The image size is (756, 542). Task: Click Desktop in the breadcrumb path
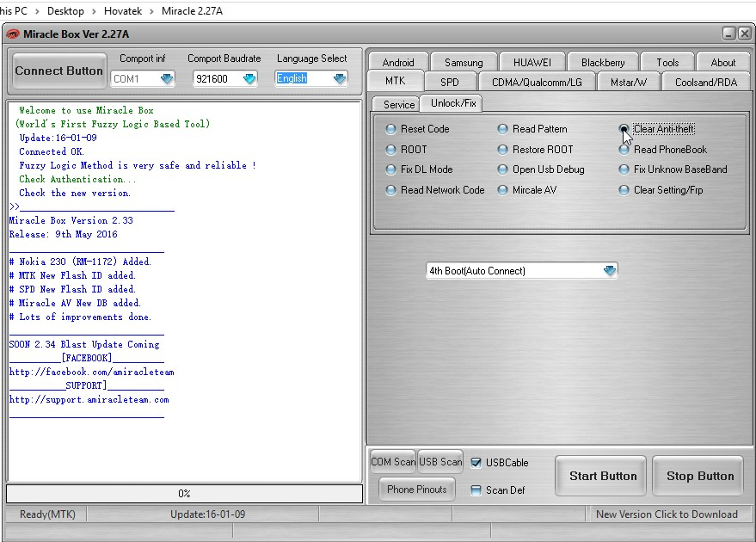pyautogui.click(x=65, y=10)
